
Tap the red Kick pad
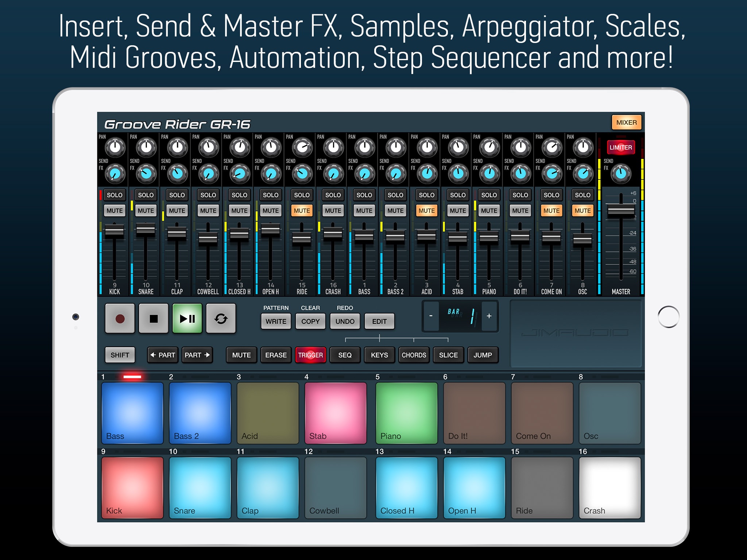(132, 488)
